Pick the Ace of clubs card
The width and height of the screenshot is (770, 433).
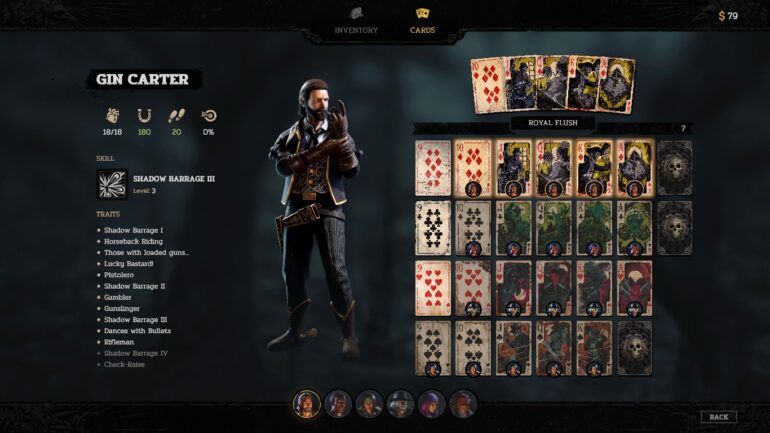(634, 228)
